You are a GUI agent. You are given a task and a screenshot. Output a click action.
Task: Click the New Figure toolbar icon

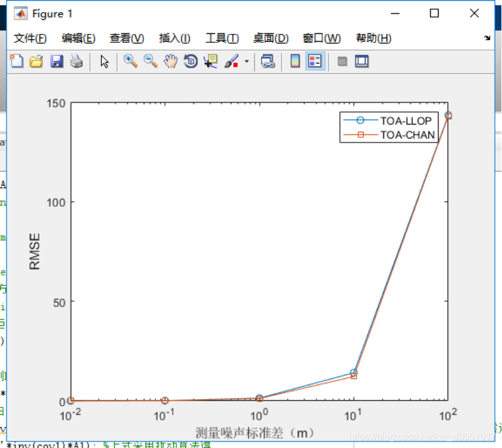coord(17,61)
